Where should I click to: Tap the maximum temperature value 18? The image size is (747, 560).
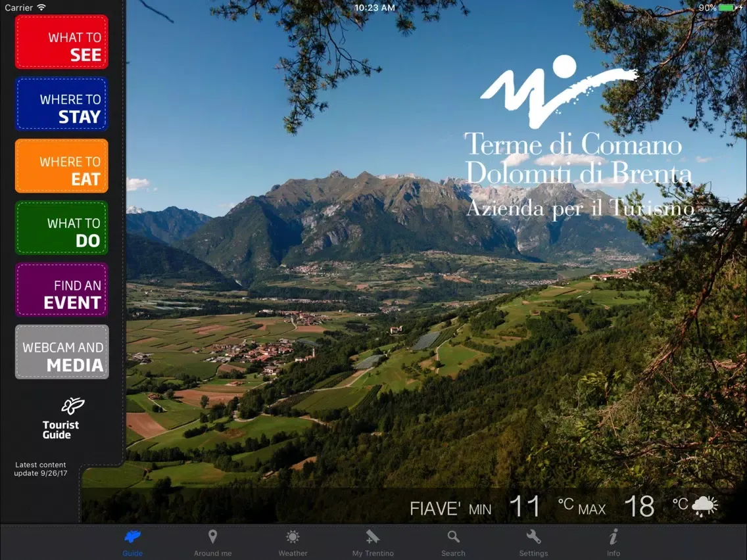click(639, 506)
